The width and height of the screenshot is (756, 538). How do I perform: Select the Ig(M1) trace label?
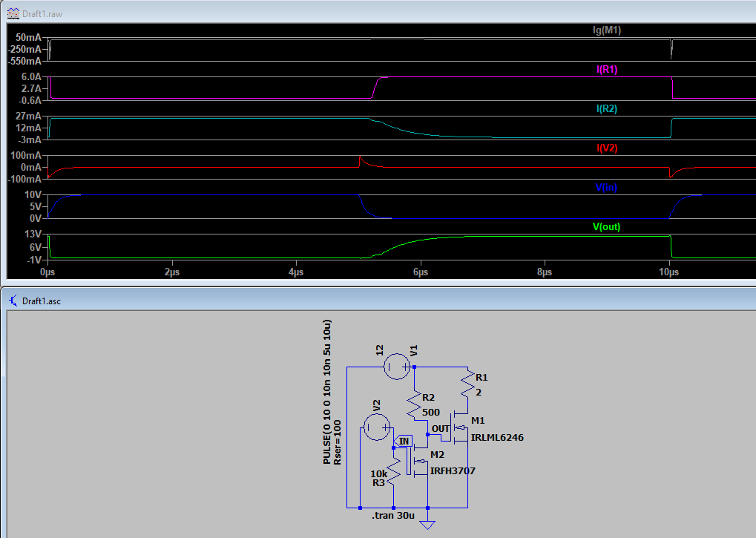tap(607, 30)
